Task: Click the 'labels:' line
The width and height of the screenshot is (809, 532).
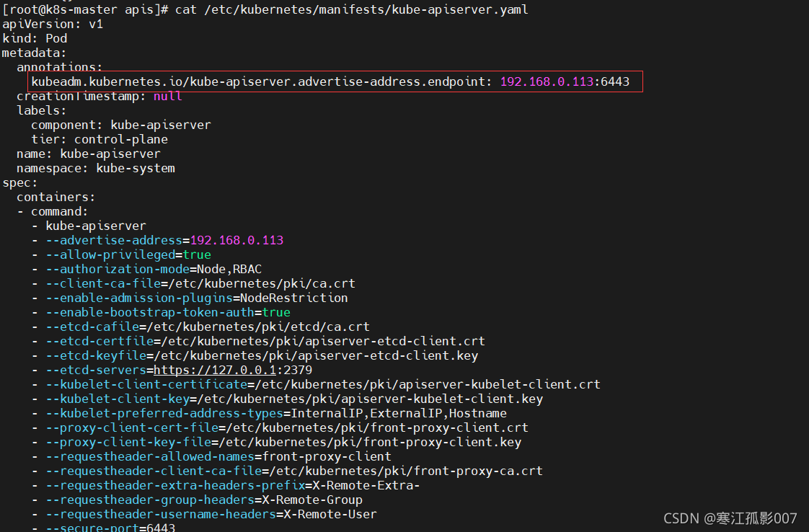Action: pyautogui.click(x=41, y=110)
